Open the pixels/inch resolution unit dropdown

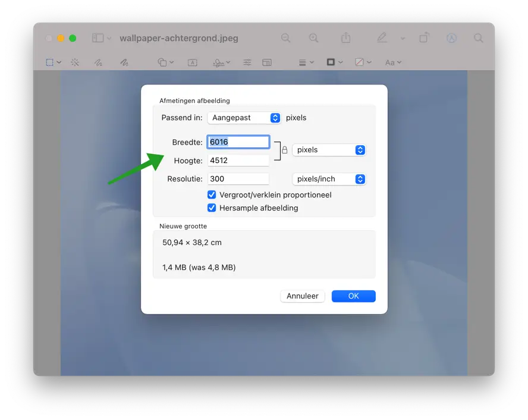329,179
